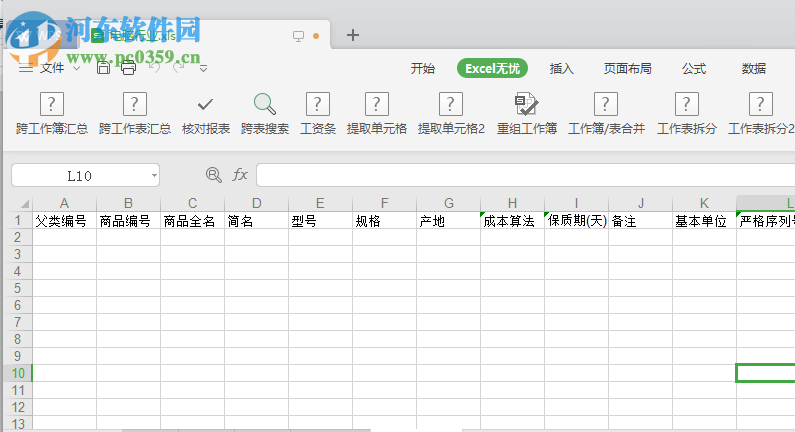Open 工资条 tool
Screen dimensions: 795x432
coord(318,114)
